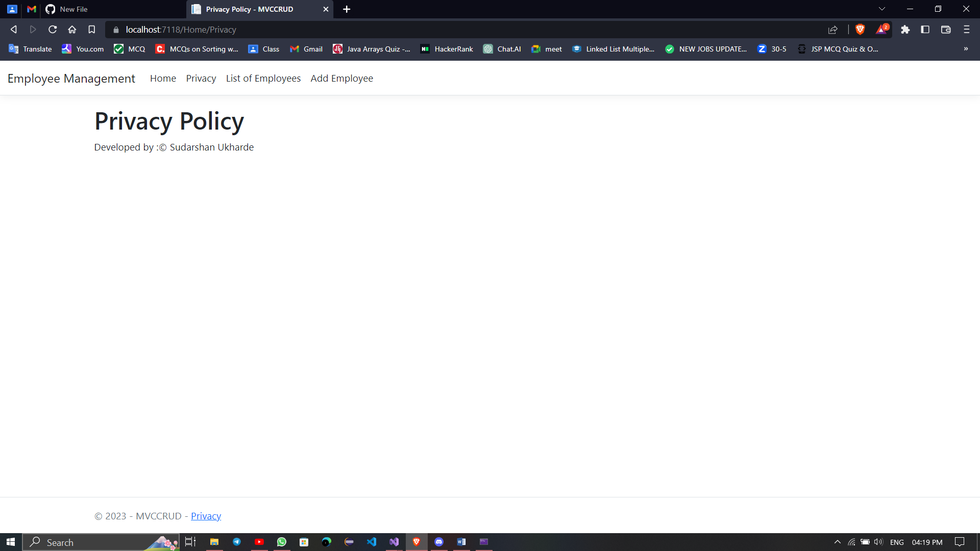Screen dimensions: 980x551
Task: Open the Brave Wallet icon
Action: coord(946,30)
